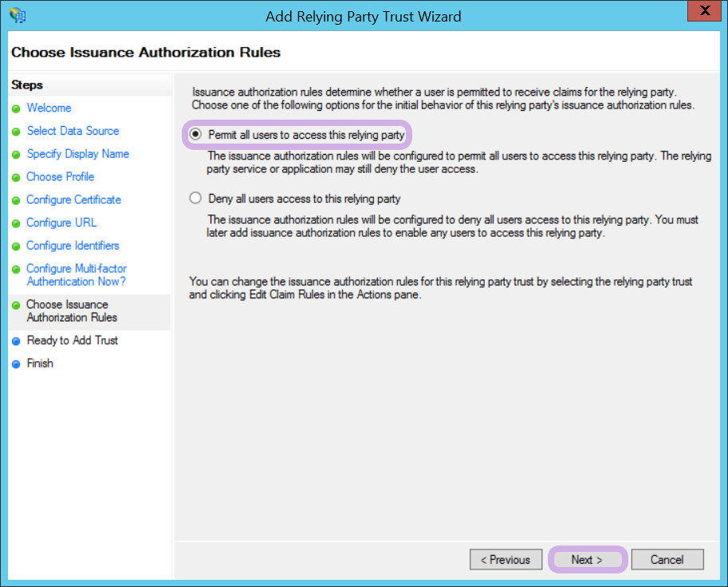Image resolution: width=728 pixels, height=587 pixels.
Task: Cancel the relying party trust wizard
Action: [x=667, y=560]
